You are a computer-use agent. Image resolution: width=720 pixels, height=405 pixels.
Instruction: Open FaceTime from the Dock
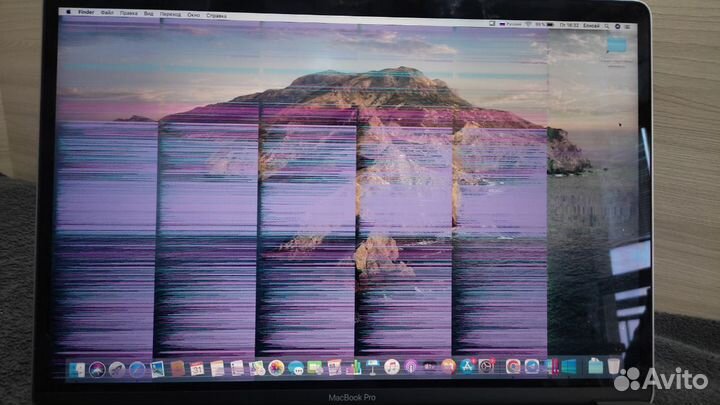point(315,368)
